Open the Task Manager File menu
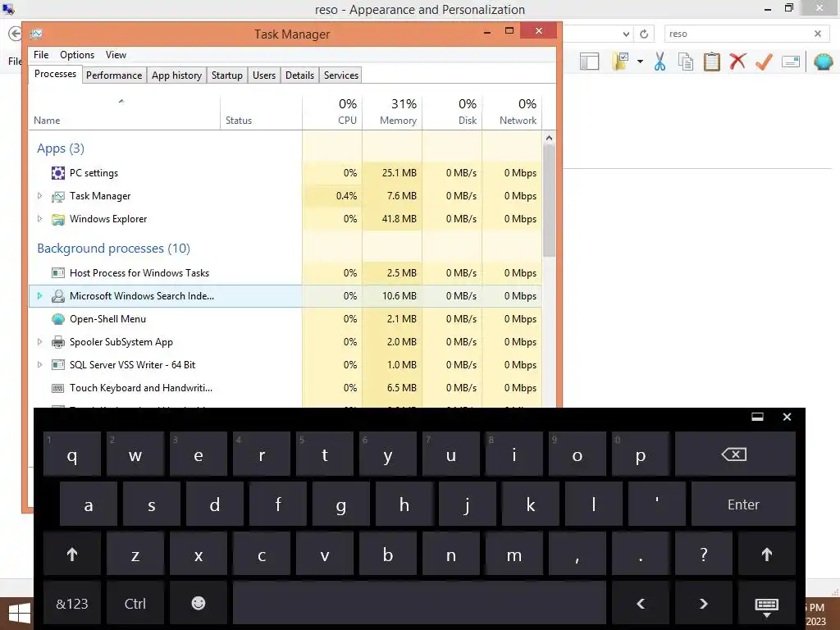The width and height of the screenshot is (840, 630). [x=41, y=55]
